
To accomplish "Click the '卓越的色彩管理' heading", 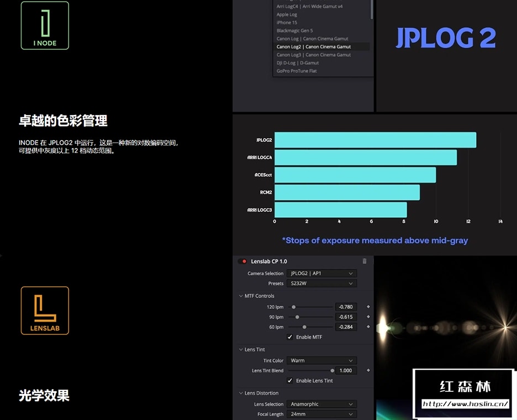I will tap(63, 121).
